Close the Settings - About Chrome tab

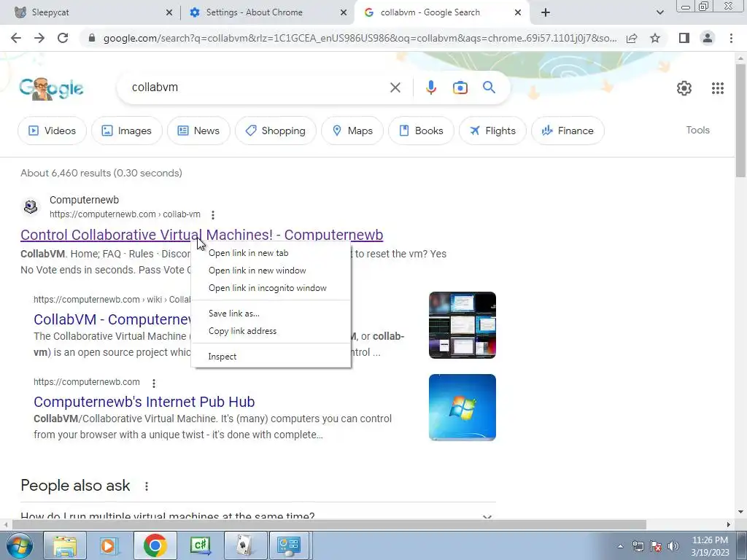[x=344, y=13]
